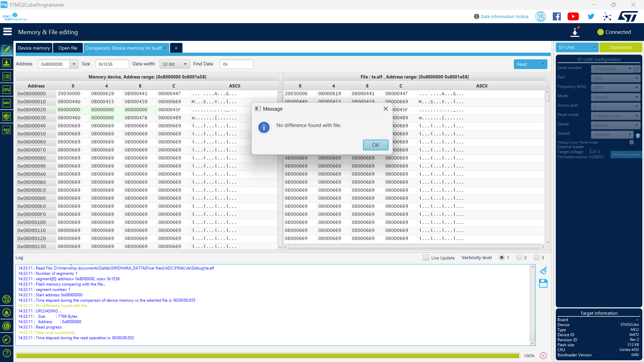Open Option Bytes (OB) sidebar icon
The width and height of the screenshot is (644, 362).
[x=6, y=76]
